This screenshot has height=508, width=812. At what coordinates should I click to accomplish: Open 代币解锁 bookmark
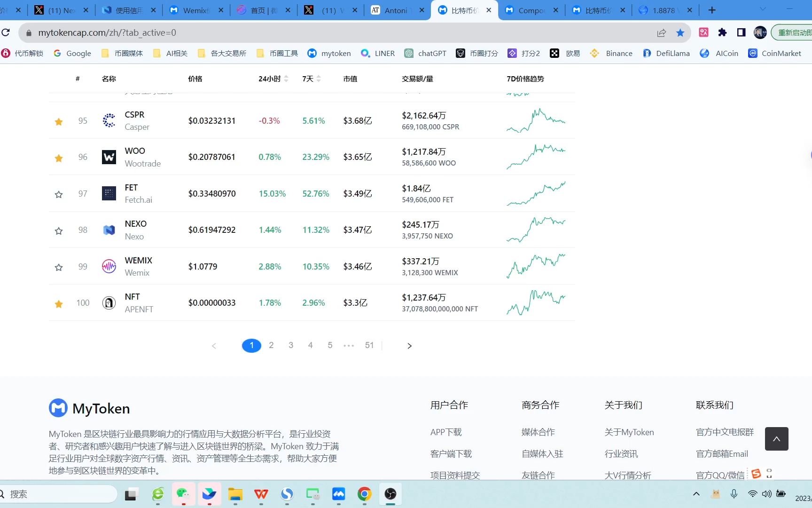22,53
